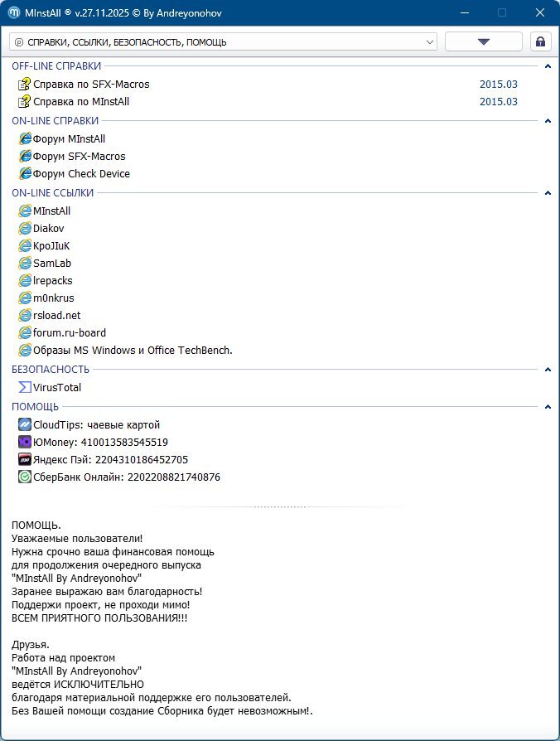Collapse the ПОМОЩЬ section

[x=548, y=407]
